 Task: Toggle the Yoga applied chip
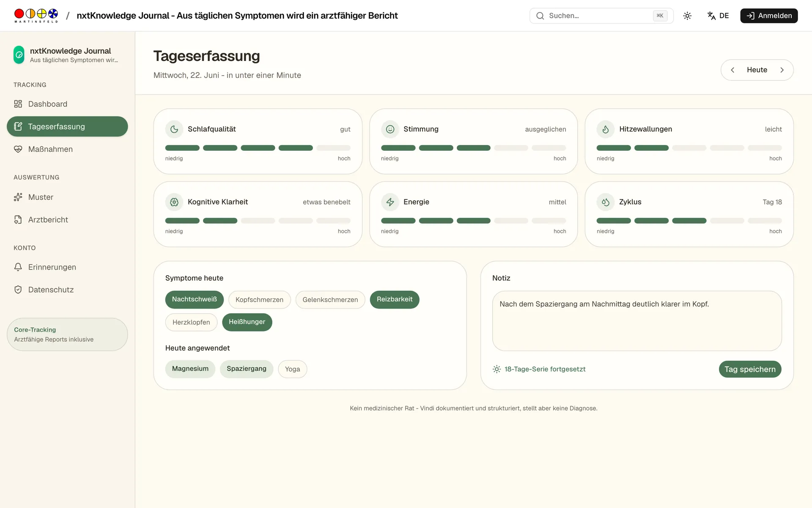292,369
